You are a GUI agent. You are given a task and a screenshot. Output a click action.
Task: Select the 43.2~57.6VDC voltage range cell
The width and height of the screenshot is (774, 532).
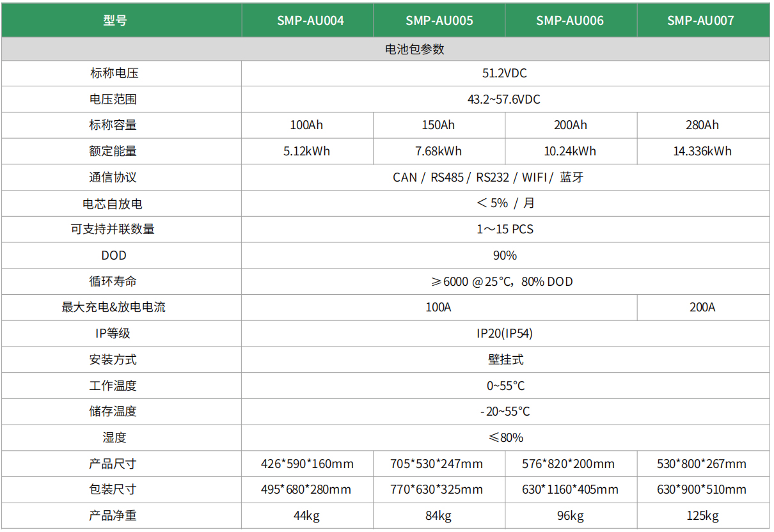pos(504,99)
